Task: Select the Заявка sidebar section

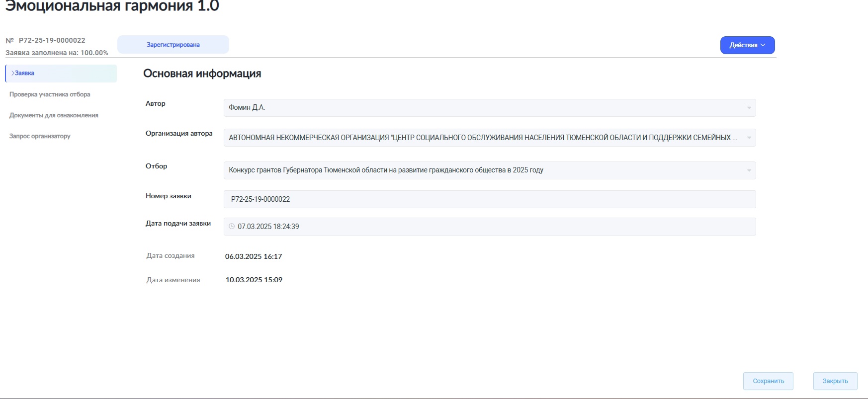Action: pyautogui.click(x=25, y=73)
